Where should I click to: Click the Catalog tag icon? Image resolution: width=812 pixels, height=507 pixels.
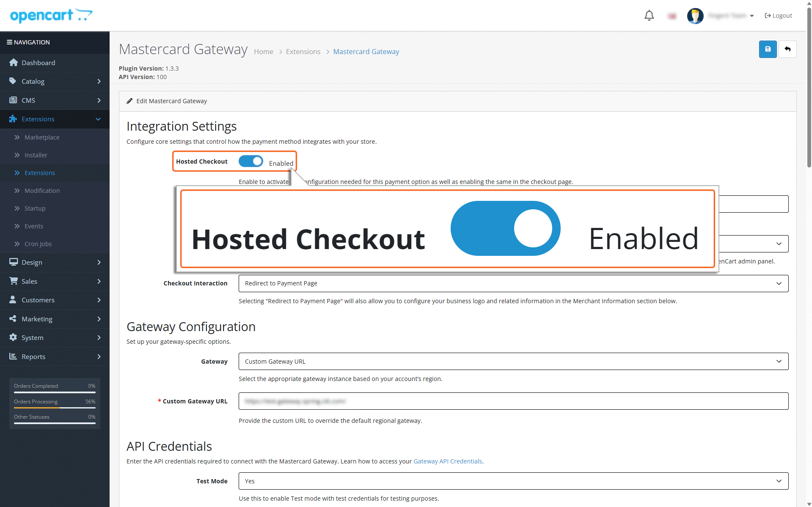coord(13,81)
